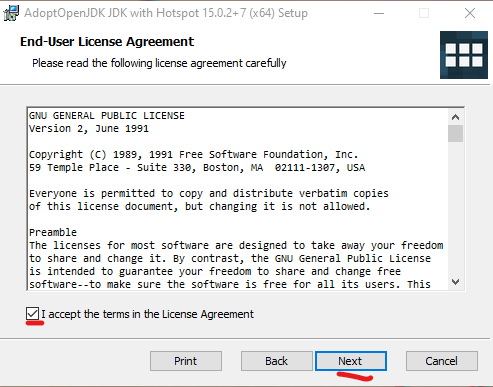Click the 'End-User License Agreement' heading
This screenshot has height=387, width=493.
107,42
